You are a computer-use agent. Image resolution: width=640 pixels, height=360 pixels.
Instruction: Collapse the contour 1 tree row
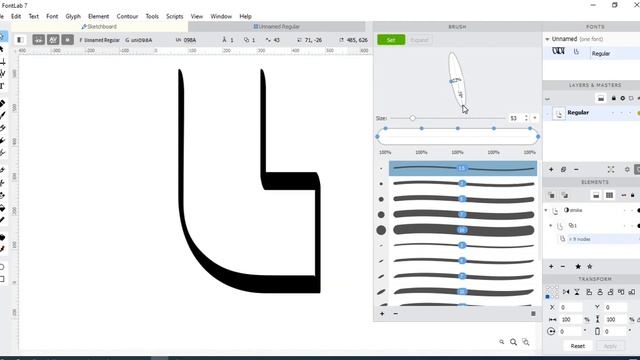pos(551,226)
